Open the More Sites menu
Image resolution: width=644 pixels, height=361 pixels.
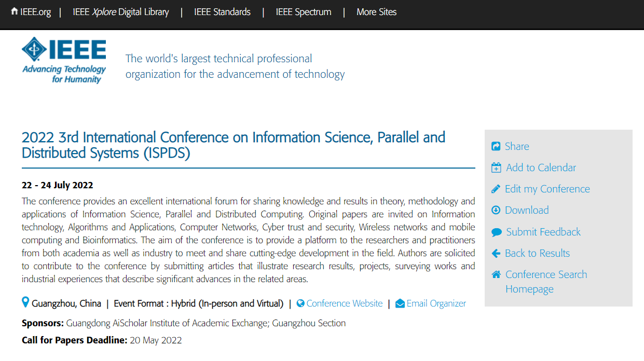click(x=376, y=12)
